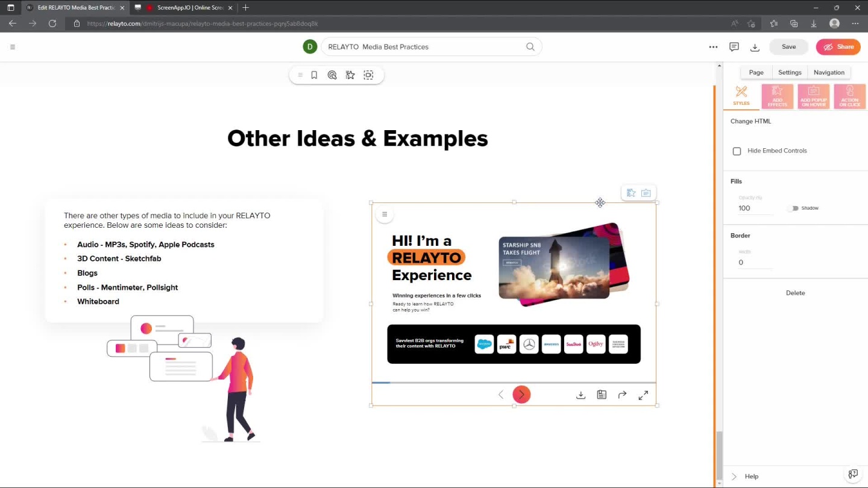868x488 pixels.
Task: Open Action on Click panel
Action: click(849, 96)
